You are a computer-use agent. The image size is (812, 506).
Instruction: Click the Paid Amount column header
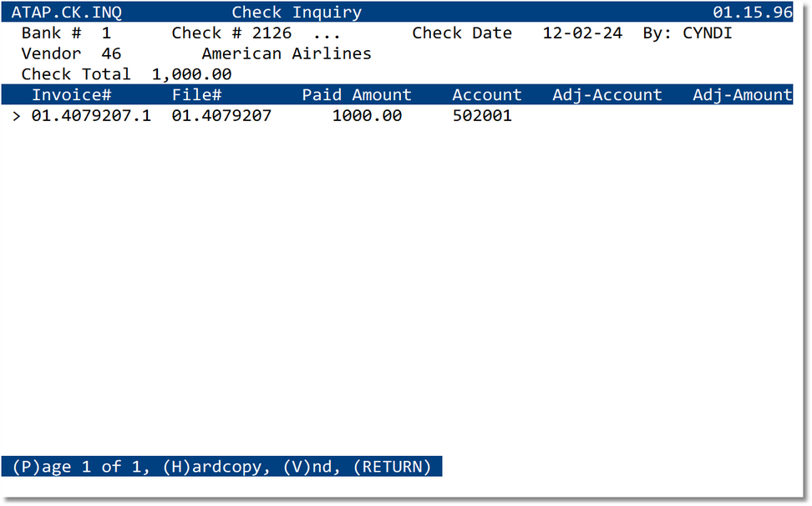pyautogui.click(x=357, y=94)
